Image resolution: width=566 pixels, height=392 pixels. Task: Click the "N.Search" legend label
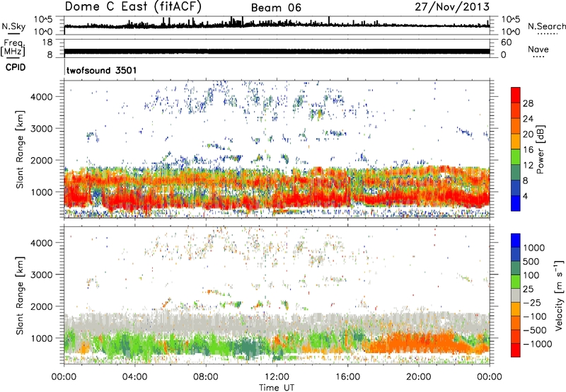547,26
